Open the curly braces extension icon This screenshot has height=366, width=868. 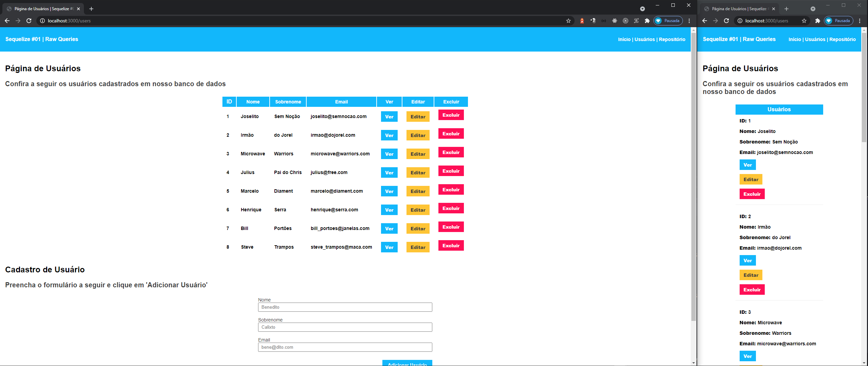pos(604,21)
